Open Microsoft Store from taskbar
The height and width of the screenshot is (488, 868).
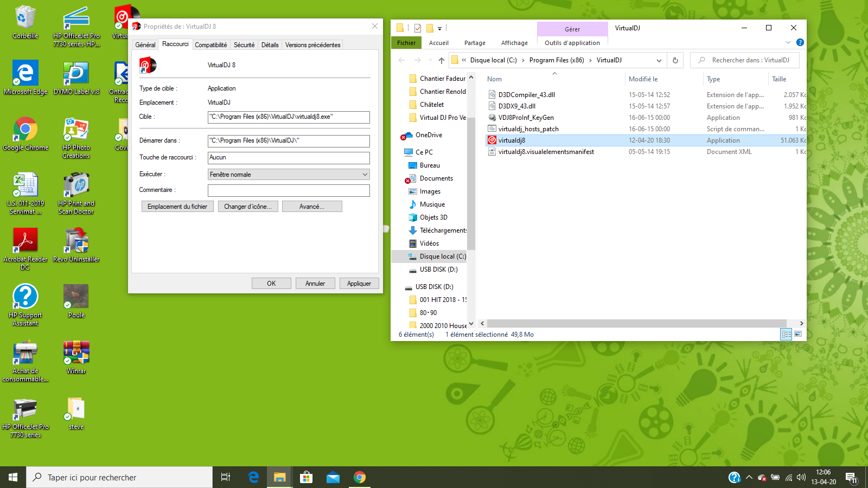point(306,477)
